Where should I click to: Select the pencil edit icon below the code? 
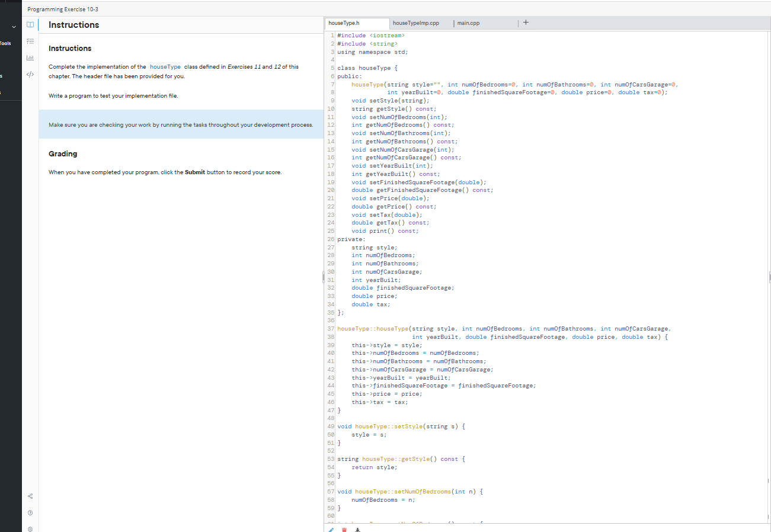(331, 529)
